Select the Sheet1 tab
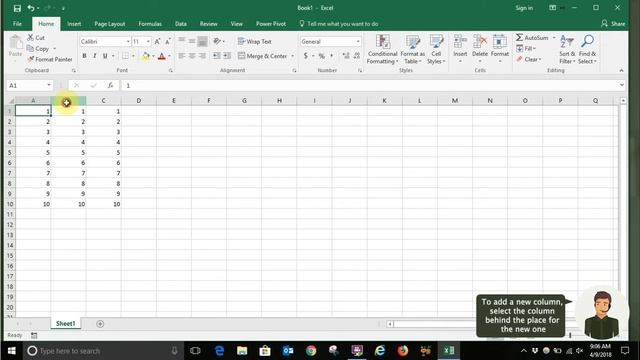The image size is (640, 360). [66, 323]
